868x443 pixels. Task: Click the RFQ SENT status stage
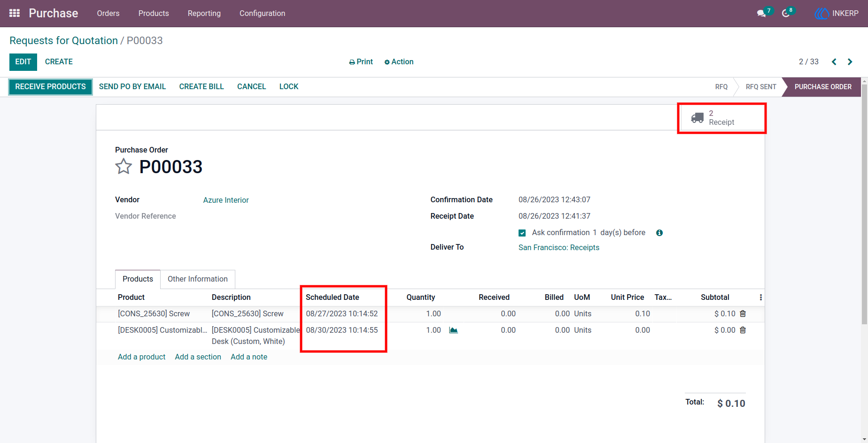[761, 87]
